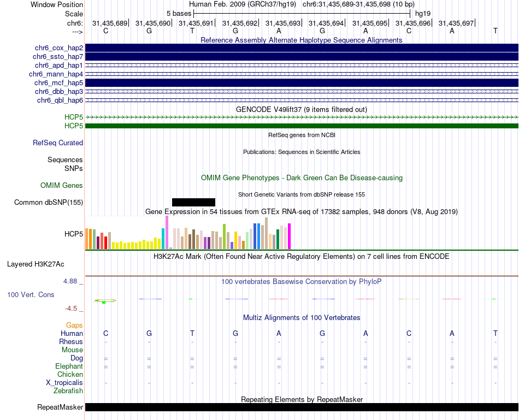Viewport: 519px width, 420px height.
Task: Click the OMIM Genes track label
Action: (62, 185)
